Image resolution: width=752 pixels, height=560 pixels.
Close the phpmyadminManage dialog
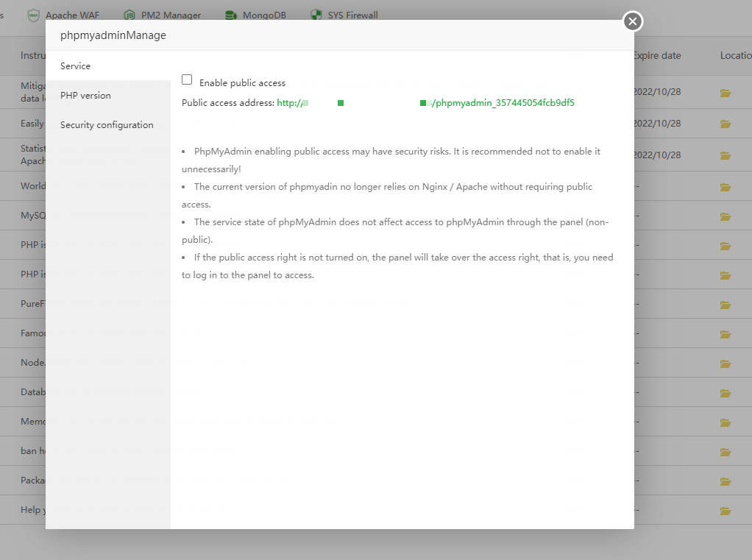[633, 21]
